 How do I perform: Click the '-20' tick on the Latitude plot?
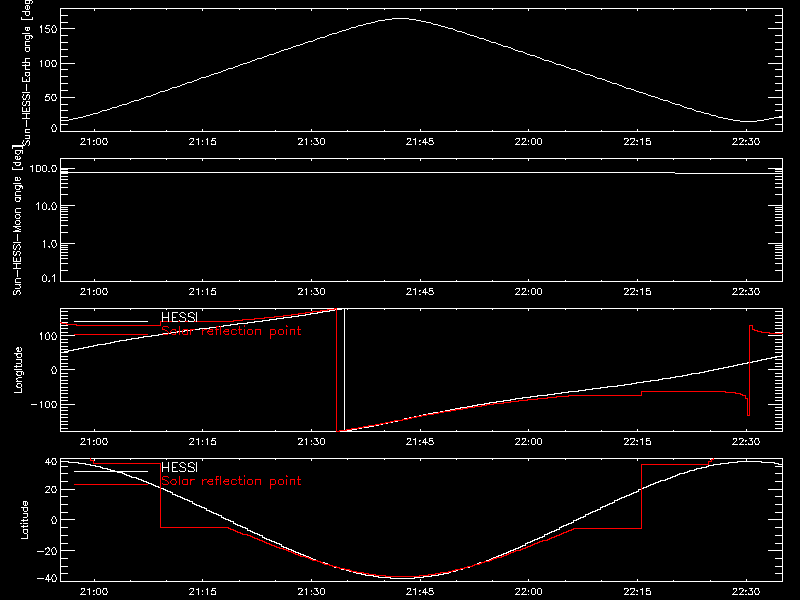47,551
